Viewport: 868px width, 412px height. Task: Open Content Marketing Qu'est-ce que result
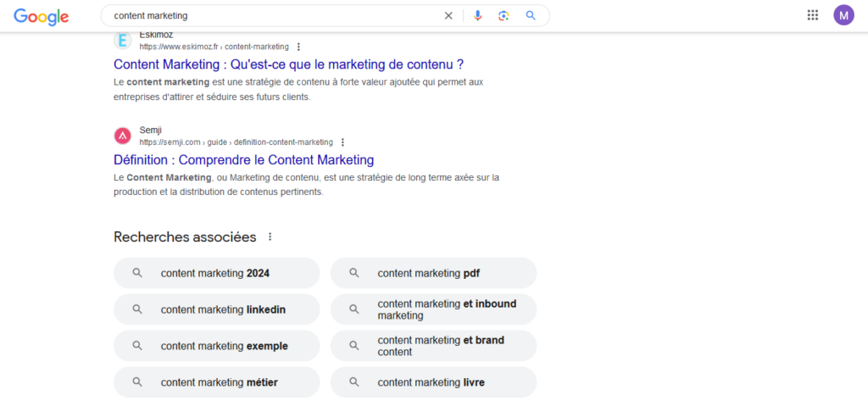(x=288, y=64)
